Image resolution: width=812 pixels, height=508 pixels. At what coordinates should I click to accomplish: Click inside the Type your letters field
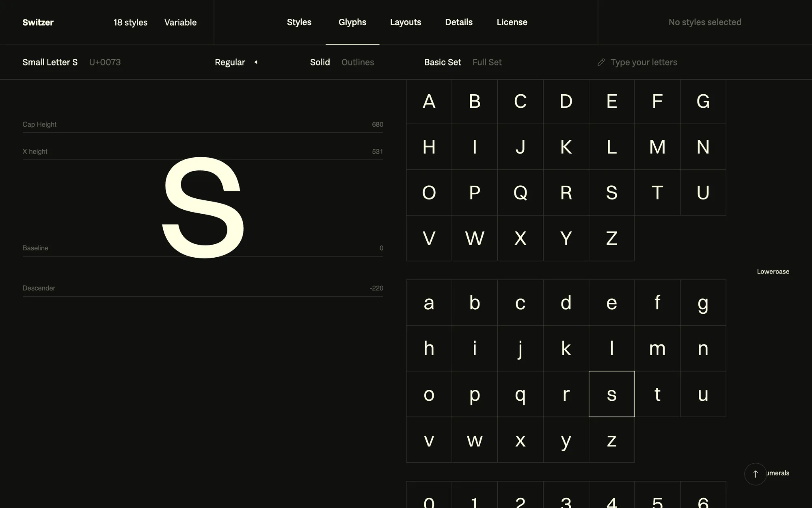(644, 62)
